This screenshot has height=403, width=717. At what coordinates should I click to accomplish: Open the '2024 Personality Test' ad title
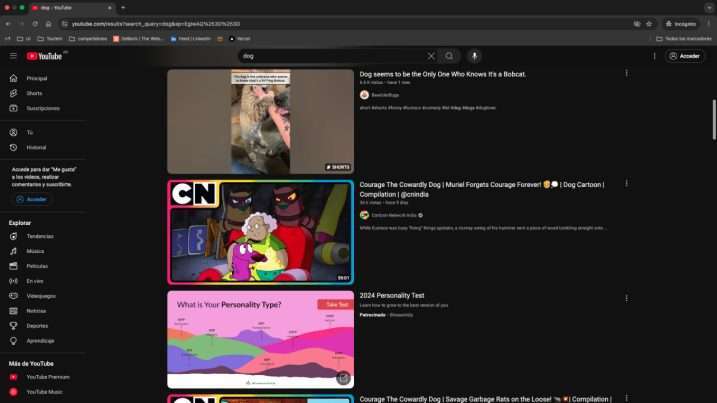click(x=392, y=296)
